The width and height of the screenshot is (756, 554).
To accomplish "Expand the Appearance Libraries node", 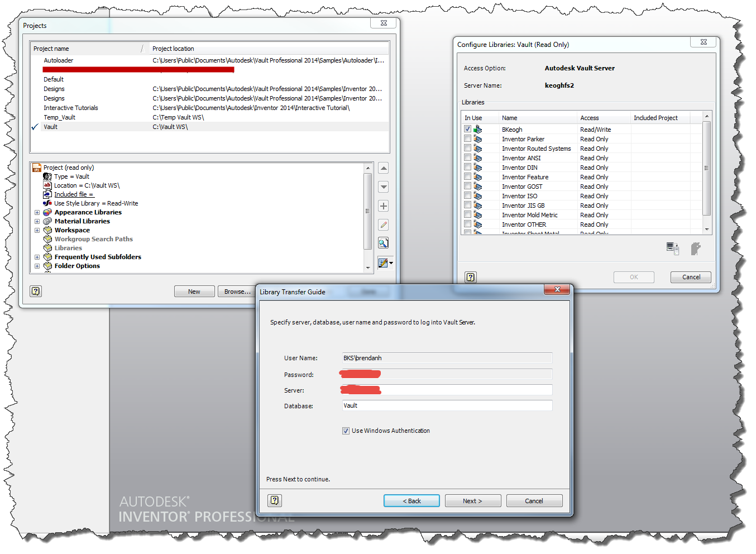I will (37, 212).
